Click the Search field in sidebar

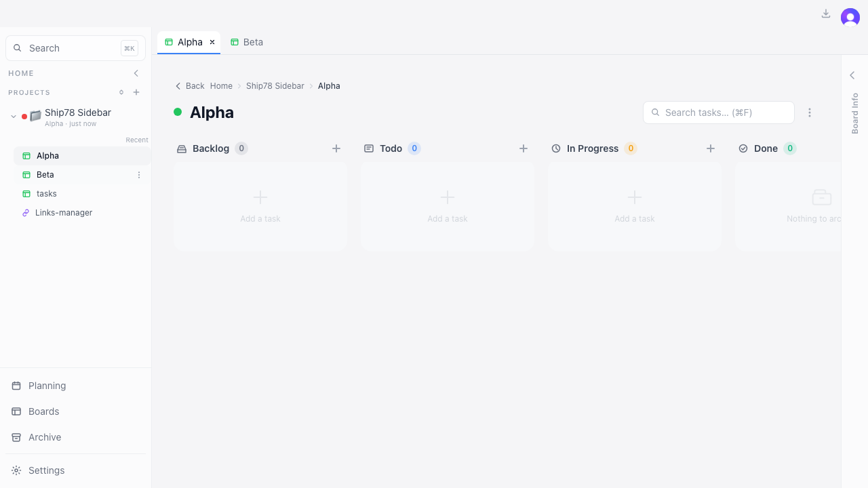[x=75, y=48]
